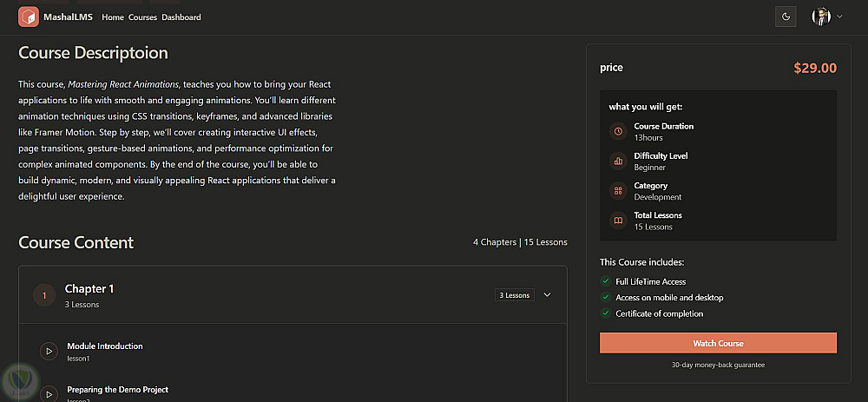Collapse Chapter 1 with the chevron arrow

[x=547, y=295]
